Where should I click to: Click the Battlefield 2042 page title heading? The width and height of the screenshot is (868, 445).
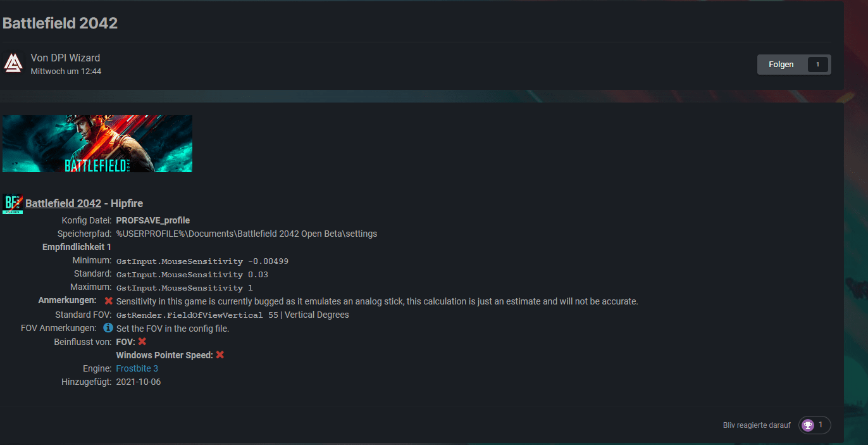click(60, 23)
